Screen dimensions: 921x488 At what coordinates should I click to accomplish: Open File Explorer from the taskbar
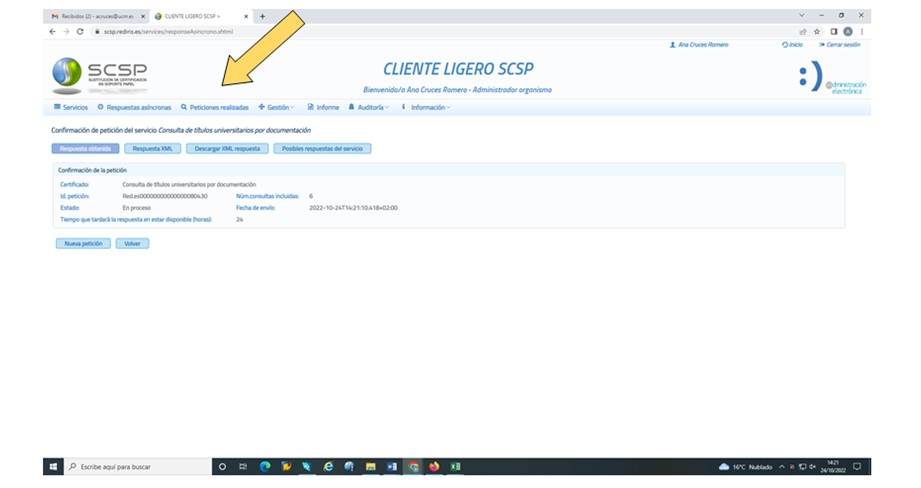[371, 467]
